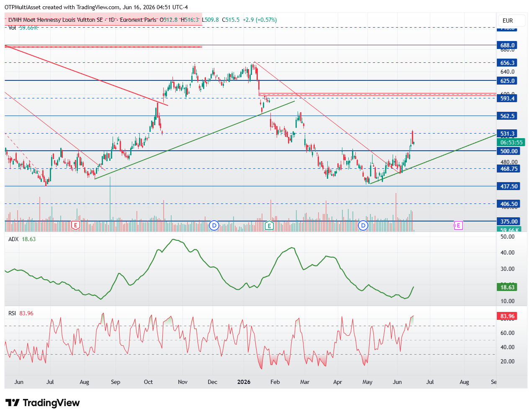Click the LVMH Moet Hennessy symbol title
Image resolution: width=532 pixels, height=417 pixels.
55,20
